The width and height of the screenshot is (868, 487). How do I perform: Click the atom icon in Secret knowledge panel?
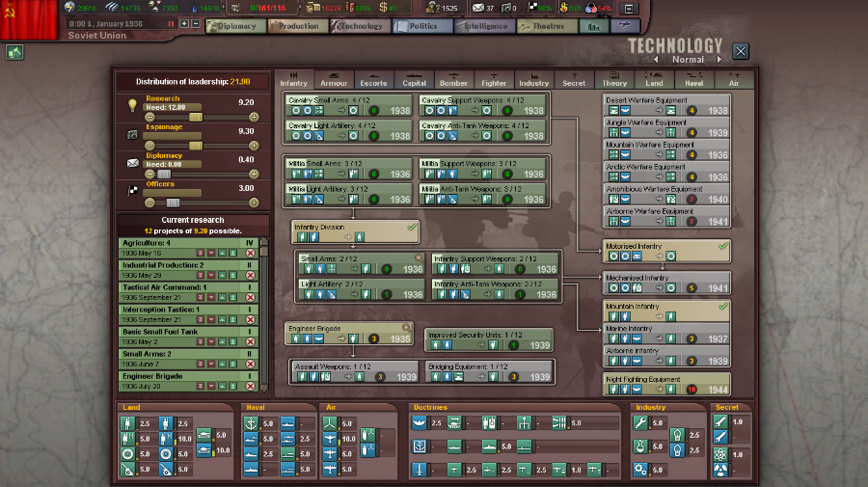[x=720, y=455]
